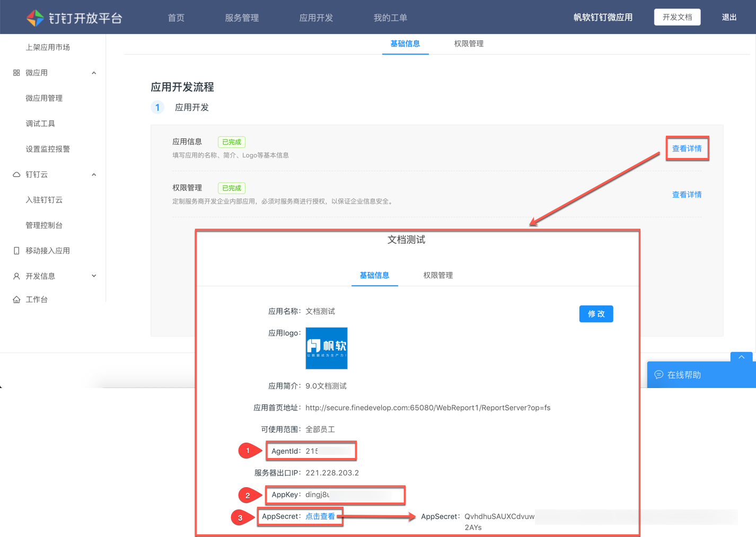Click the 已完成 badge next to 应用信息
The height and width of the screenshot is (537, 756).
coord(232,142)
